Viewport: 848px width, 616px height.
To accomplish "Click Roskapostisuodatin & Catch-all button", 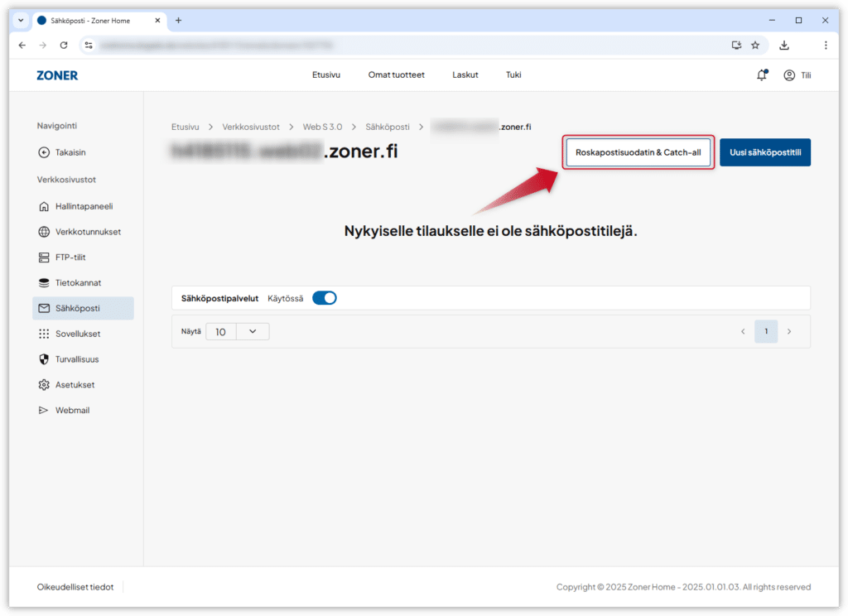I will click(638, 152).
